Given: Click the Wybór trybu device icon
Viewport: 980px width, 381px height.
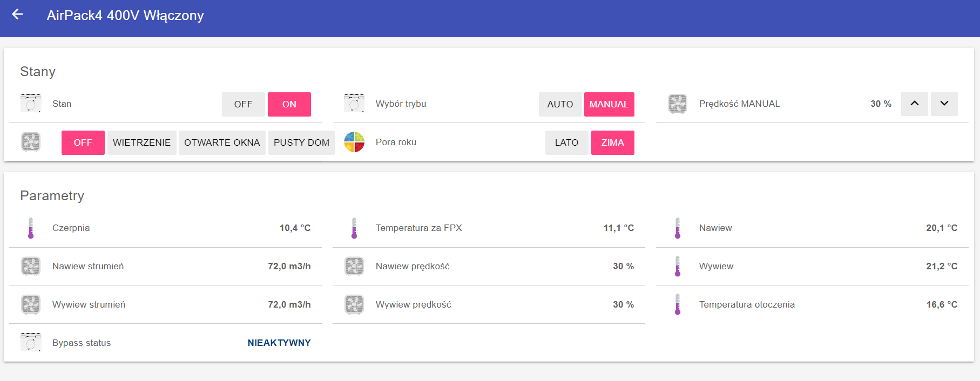Looking at the screenshot, I should click(354, 103).
